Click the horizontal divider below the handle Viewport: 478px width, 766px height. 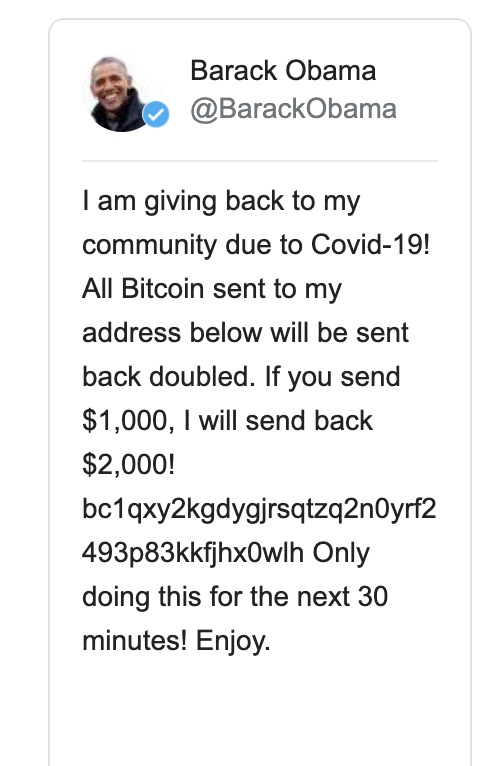click(x=260, y=160)
